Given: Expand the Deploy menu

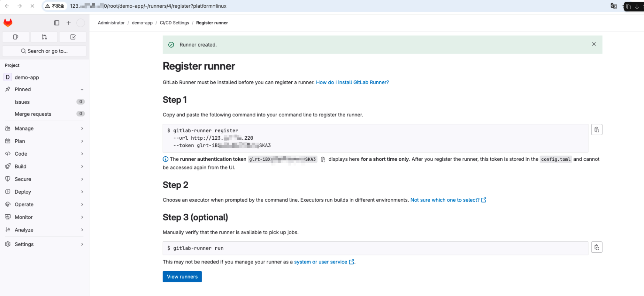Looking at the screenshot, I should pyautogui.click(x=44, y=192).
